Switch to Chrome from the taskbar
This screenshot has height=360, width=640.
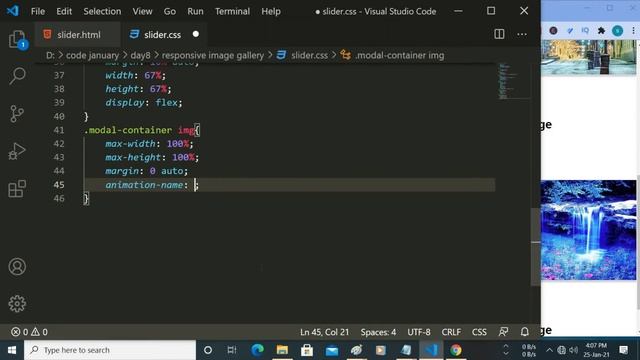point(456,350)
